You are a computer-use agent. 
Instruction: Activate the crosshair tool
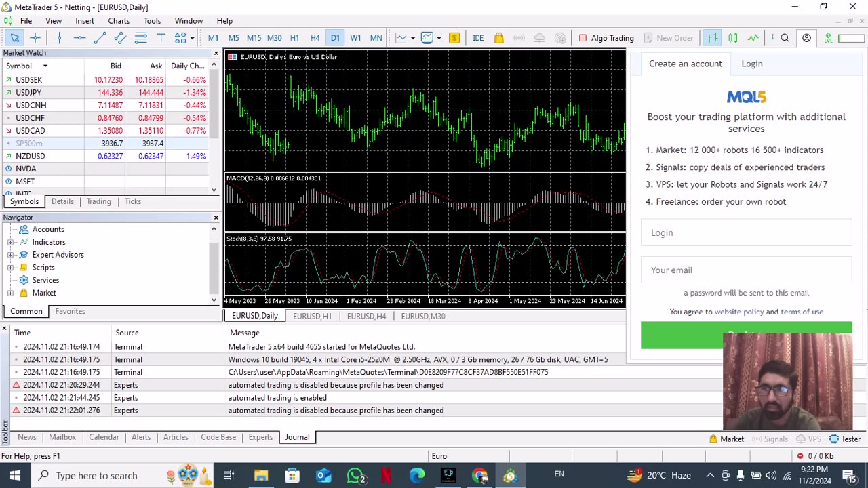tap(35, 38)
